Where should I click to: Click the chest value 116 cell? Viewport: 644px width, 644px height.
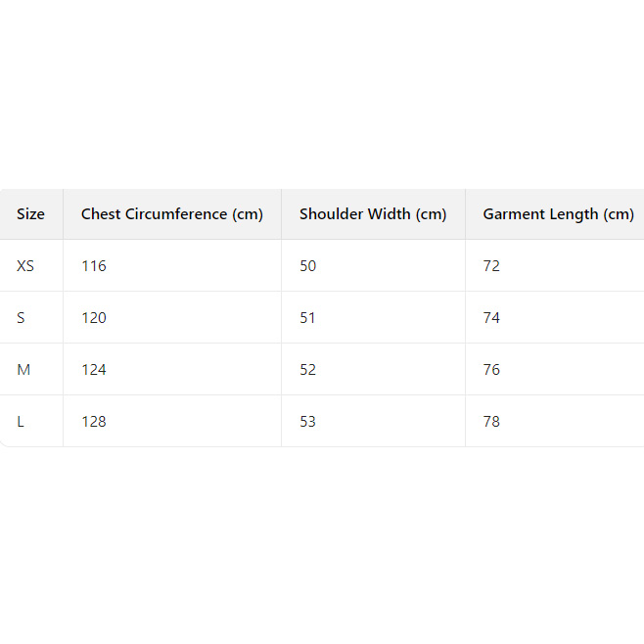(x=94, y=266)
